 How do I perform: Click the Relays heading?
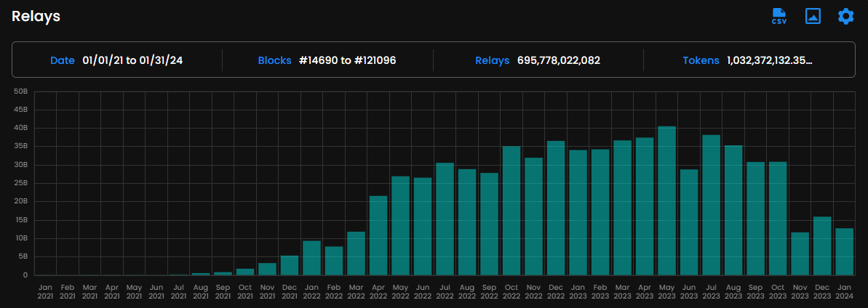[x=36, y=16]
